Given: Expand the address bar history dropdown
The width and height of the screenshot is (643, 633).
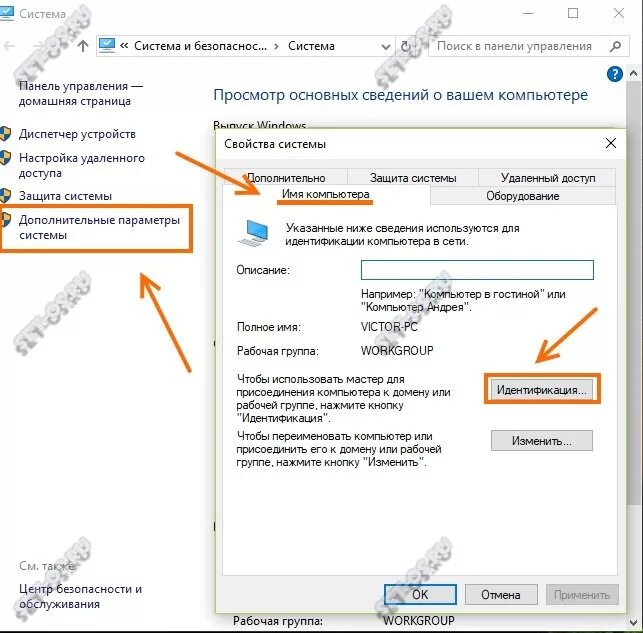Looking at the screenshot, I should [385, 47].
